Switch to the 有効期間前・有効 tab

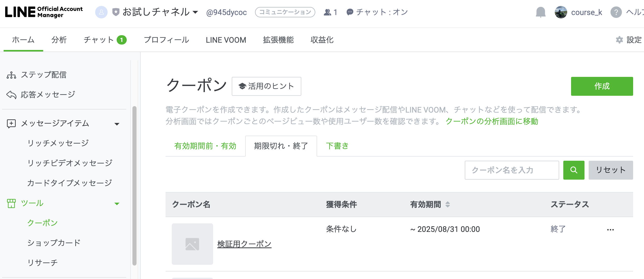[x=205, y=146]
